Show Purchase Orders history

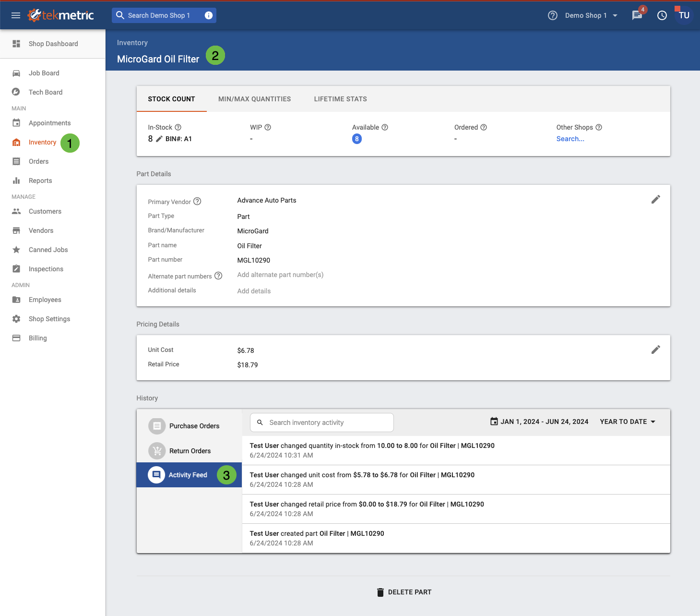pos(189,426)
